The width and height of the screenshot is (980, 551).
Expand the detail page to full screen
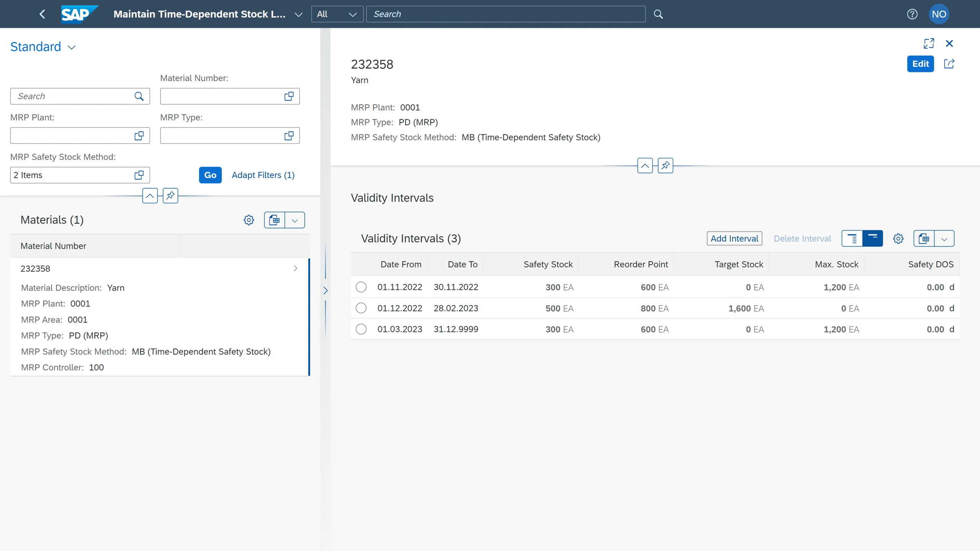click(929, 43)
